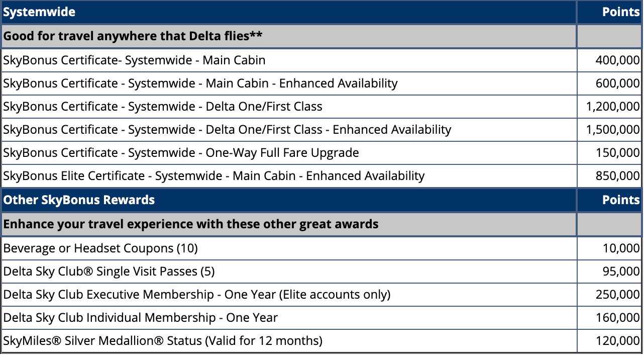Select the Systemwide Main Cabin certificate row
The width and height of the screenshot is (644, 358).
(x=134, y=60)
